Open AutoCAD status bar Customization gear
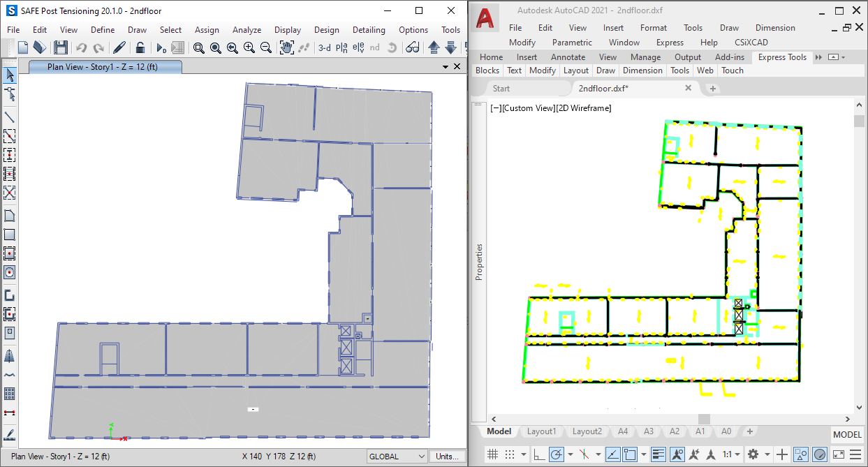 point(752,454)
